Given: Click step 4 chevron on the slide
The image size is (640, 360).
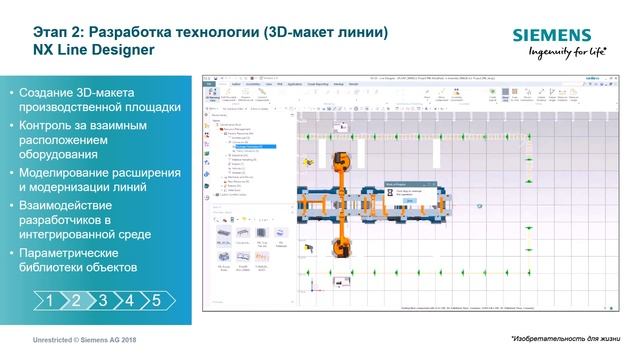Looking at the screenshot, I should [130, 300].
